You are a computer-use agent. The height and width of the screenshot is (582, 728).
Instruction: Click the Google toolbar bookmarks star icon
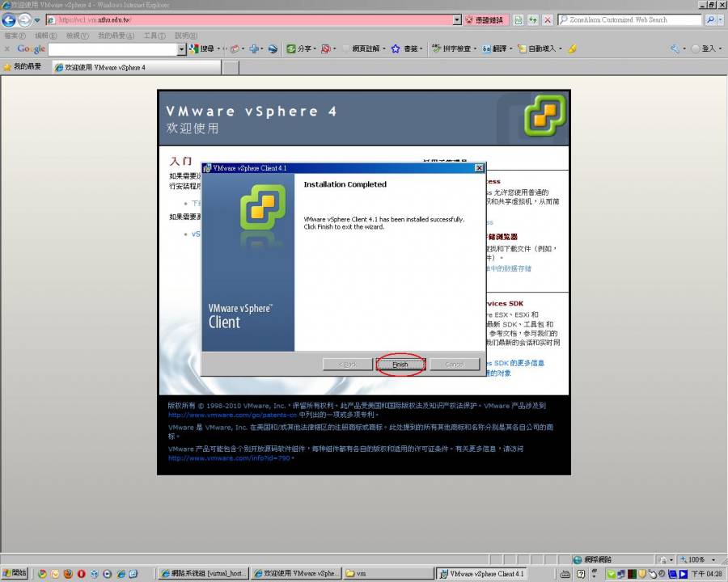(396, 49)
